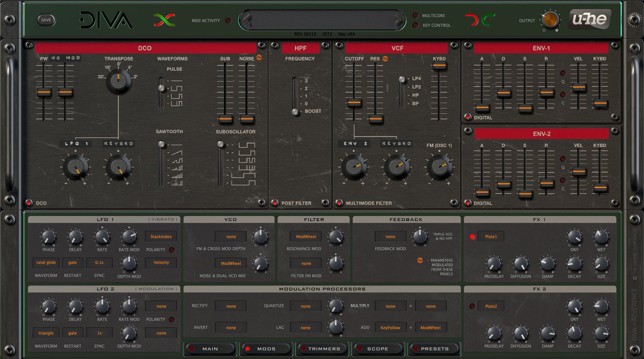Screen dimensions: 644x359
Task: Open the LFO 2 triangle waveform dropdown
Action: 46,333
